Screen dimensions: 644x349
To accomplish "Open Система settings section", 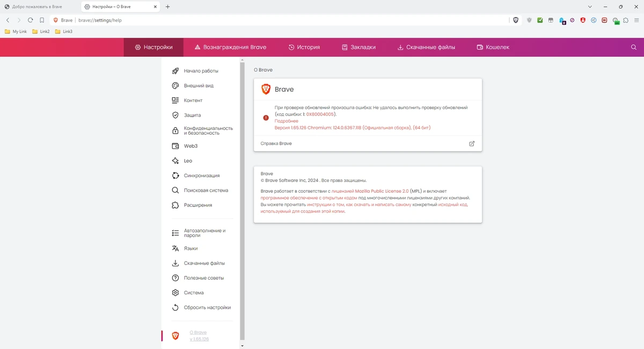I will [x=194, y=293].
